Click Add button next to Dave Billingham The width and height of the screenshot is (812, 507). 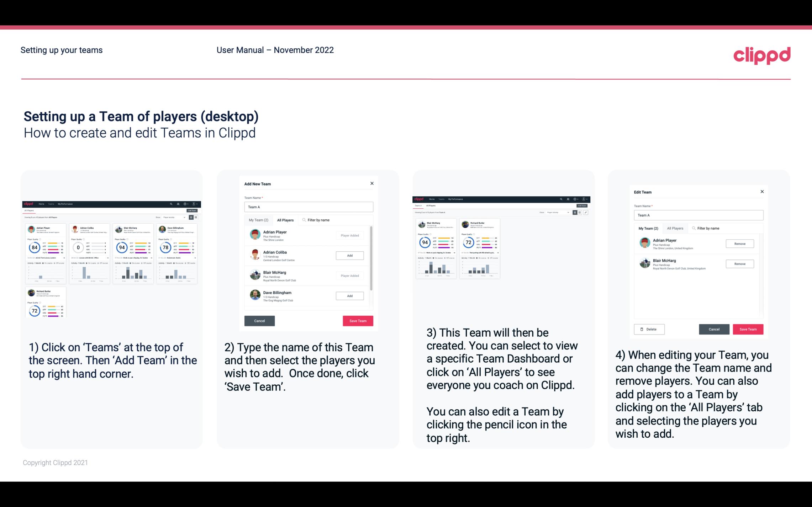tap(349, 295)
